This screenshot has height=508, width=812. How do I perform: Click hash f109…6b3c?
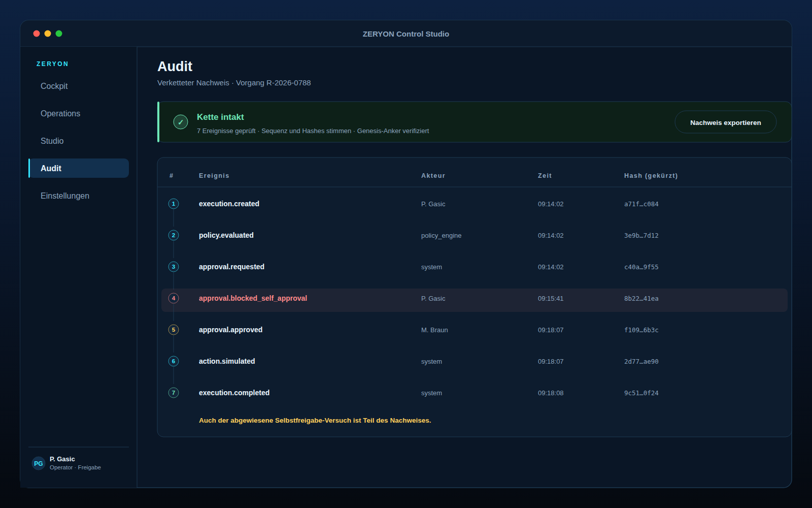[x=641, y=330]
